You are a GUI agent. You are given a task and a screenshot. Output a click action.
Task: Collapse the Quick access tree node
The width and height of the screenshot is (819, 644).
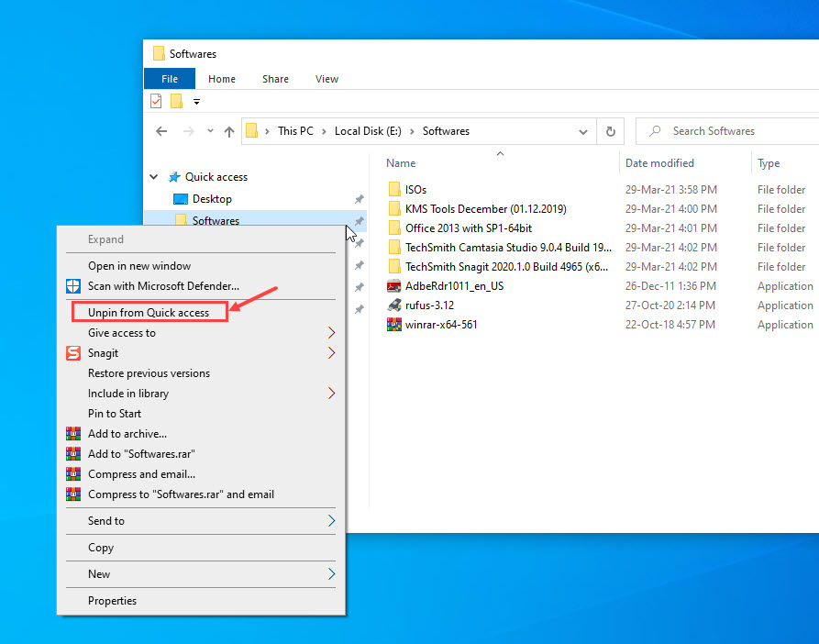point(153,177)
